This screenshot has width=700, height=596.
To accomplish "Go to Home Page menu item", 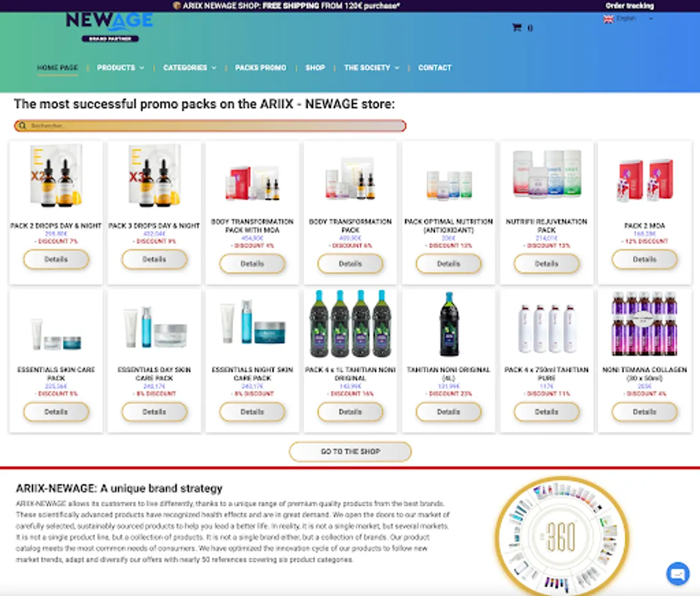I will point(58,68).
